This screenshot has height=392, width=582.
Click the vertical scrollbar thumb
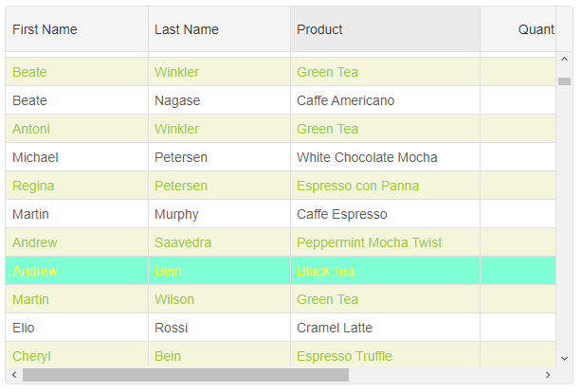point(564,81)
